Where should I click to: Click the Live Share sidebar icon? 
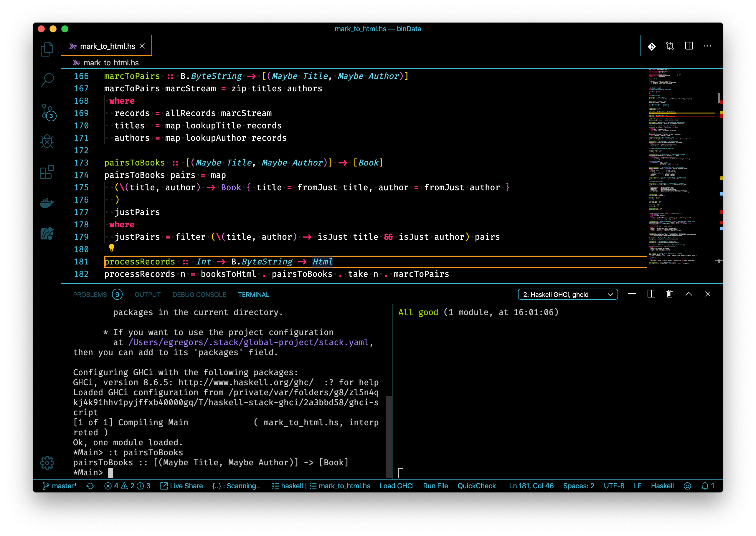(47, 233)
